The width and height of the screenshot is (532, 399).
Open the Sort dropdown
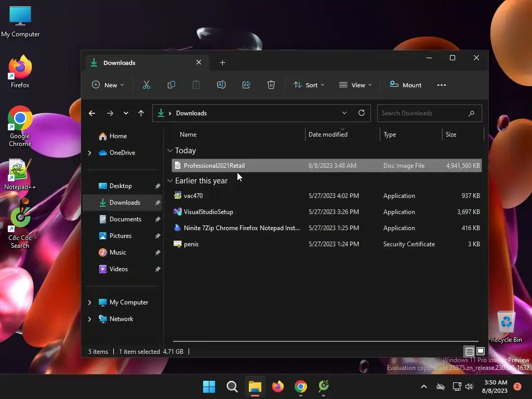pyautogui.click(x=309, y=85)
